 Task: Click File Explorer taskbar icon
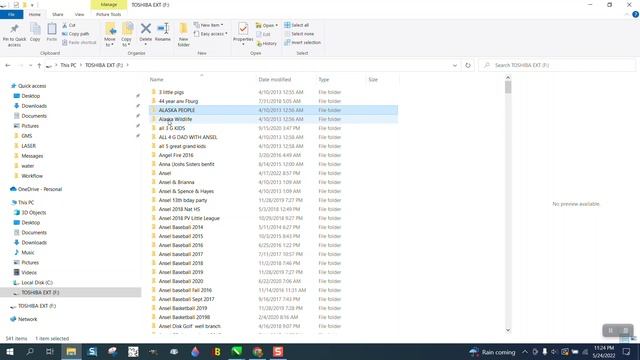[71, 352]
